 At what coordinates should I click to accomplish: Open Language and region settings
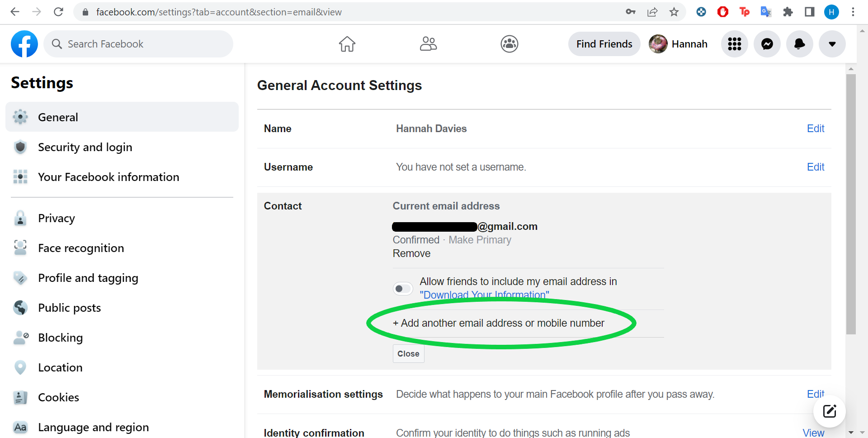click(x=122, y=427)
